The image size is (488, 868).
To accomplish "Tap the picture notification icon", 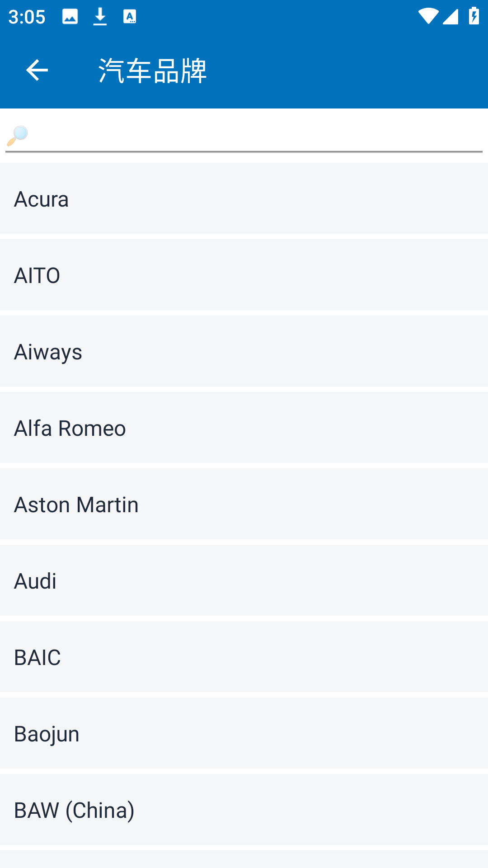I will [x=70, y=17].
